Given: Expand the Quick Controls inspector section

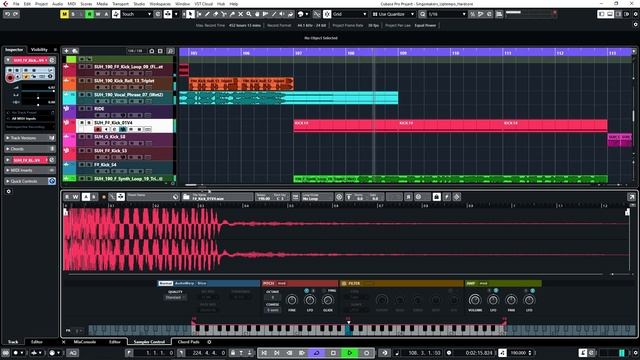Looking at the screenshot, I should (30, 181).
